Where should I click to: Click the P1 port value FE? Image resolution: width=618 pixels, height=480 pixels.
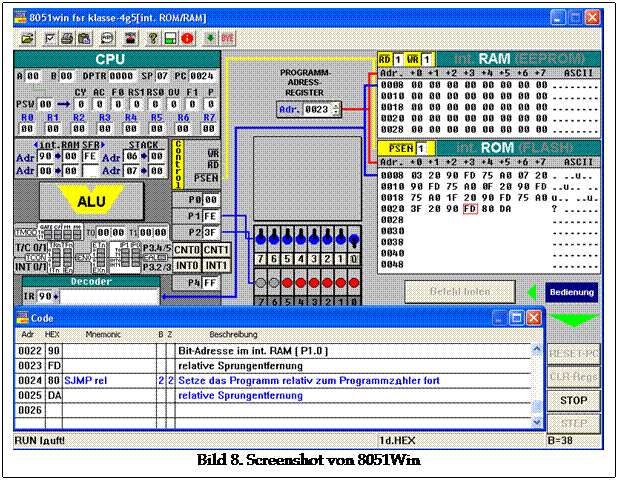210,216
